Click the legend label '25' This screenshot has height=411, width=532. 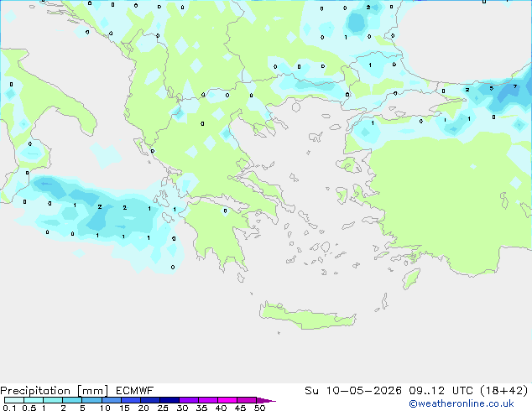click(x=163, y=408)
